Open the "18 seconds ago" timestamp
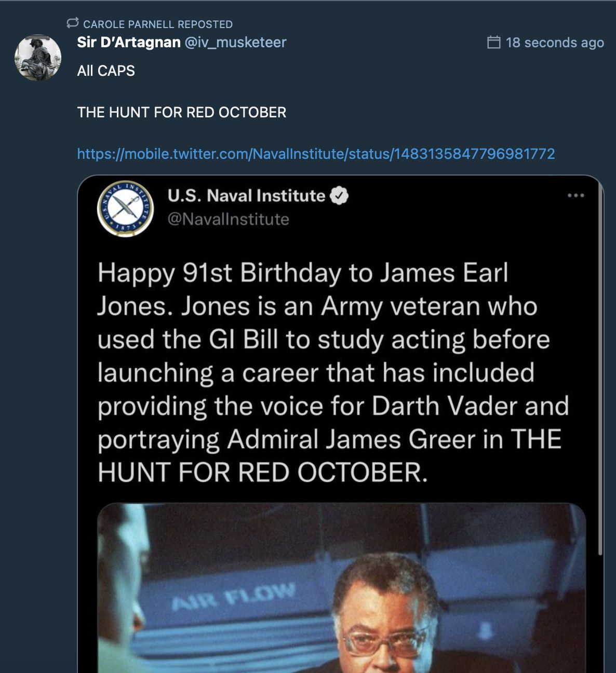Viewport: 616px width, 673px height. 555,43
